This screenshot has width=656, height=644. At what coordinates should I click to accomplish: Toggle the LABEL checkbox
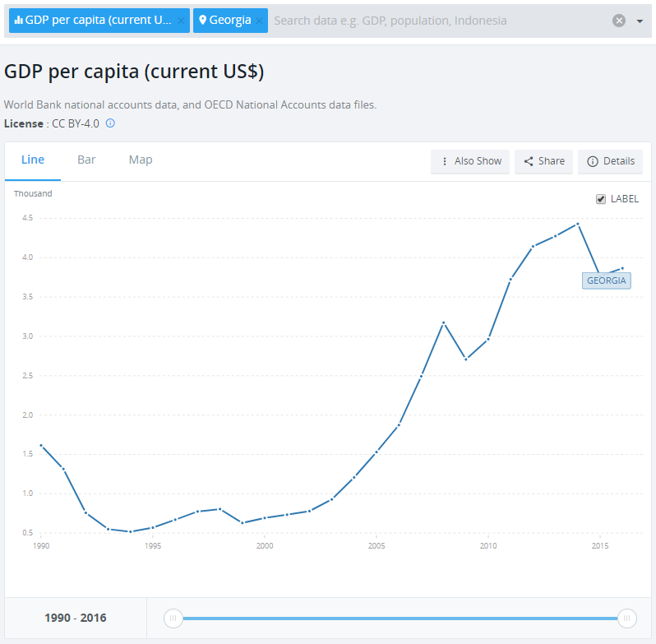(601, 199)
